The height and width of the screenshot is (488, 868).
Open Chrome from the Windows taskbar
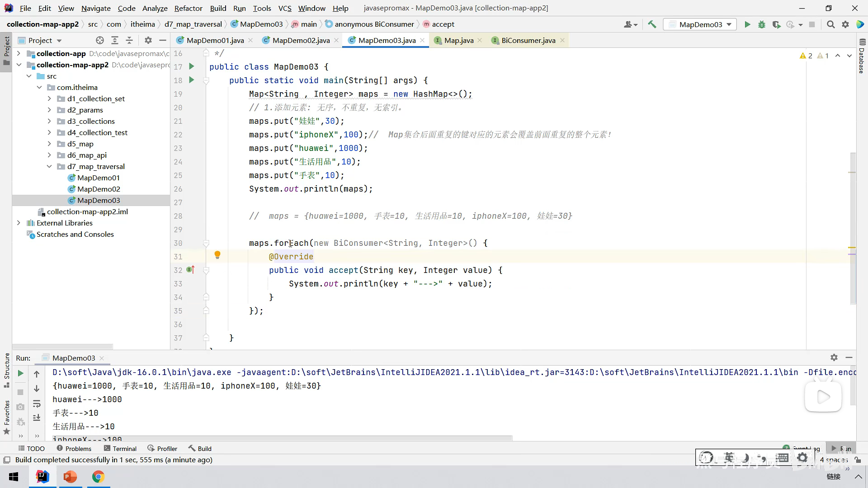(x=98, y=477)
